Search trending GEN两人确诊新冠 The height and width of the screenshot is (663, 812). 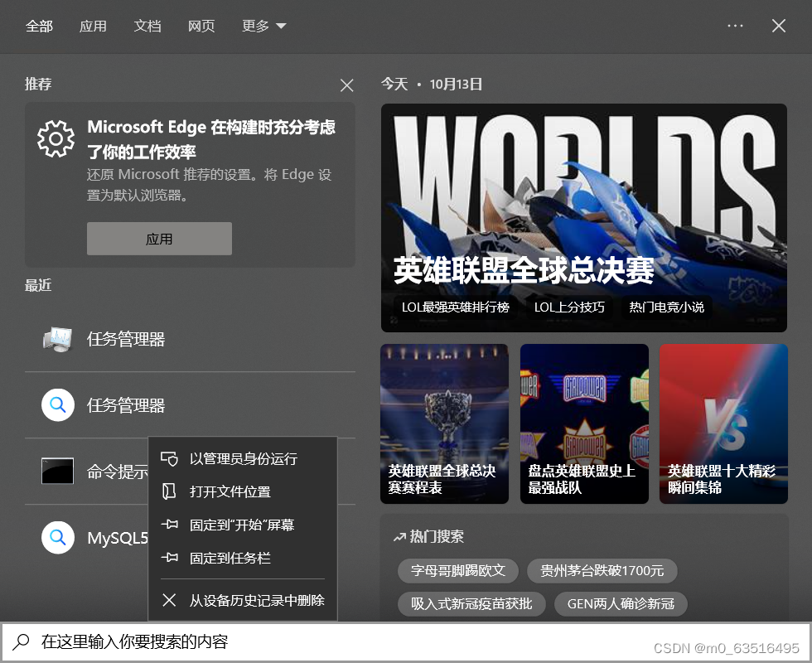pyautogui.click(x=621, y=604)
